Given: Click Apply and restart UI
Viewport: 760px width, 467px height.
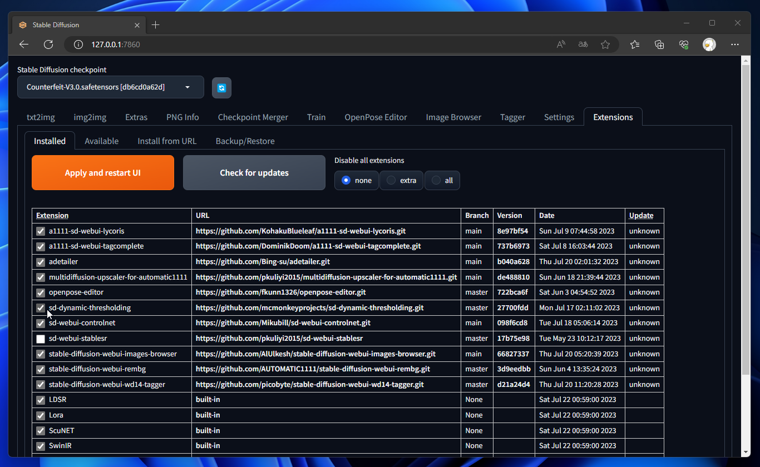Looking at the screenshot, I should click(x=103, y=173).
